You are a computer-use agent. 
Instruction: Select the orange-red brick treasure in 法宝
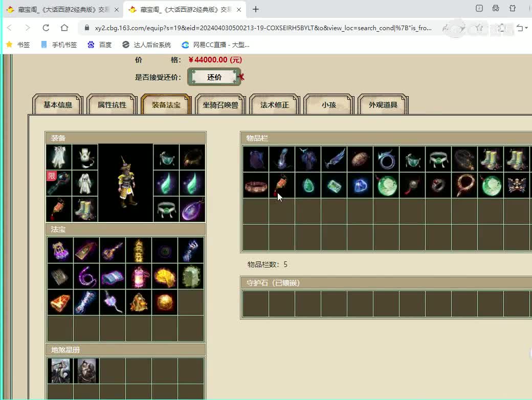click(60, 303)
